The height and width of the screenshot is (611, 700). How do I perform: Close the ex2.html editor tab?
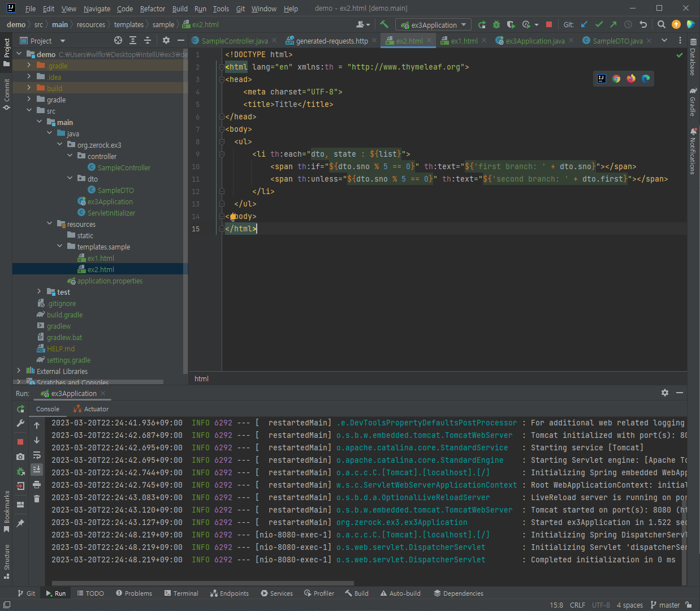[x=429, y=40]
